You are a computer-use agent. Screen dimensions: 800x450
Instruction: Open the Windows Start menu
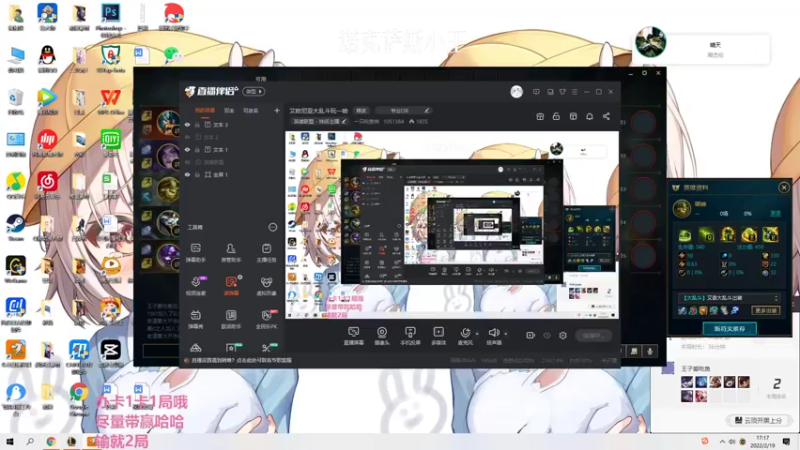click(10, 441)
